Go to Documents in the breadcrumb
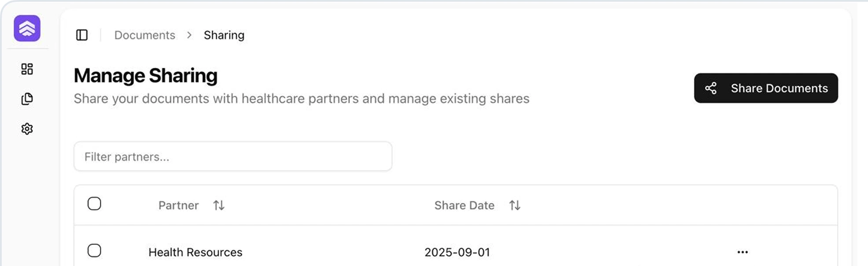The height and width of the screenshot is (266, 868). [x=144, y=35]
